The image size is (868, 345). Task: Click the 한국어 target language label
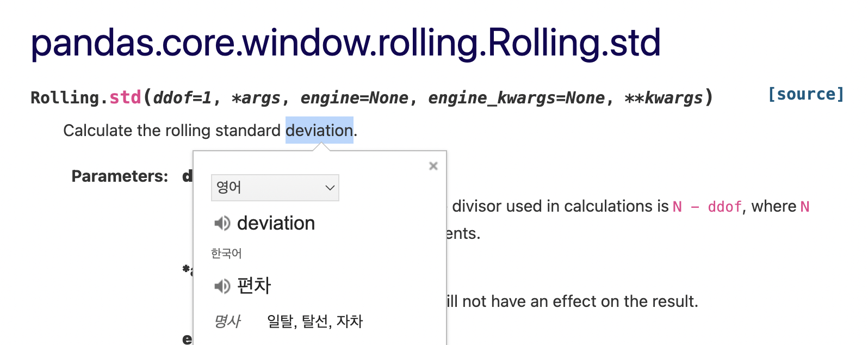226,254
